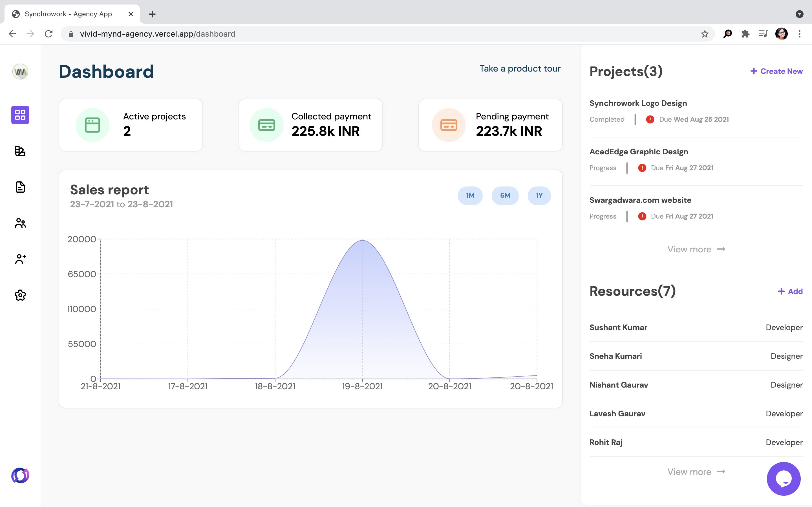Viewport: 812px width, 507px height.
Task: Open the document invoices icon in sidebar
Action: click(20, 187)
